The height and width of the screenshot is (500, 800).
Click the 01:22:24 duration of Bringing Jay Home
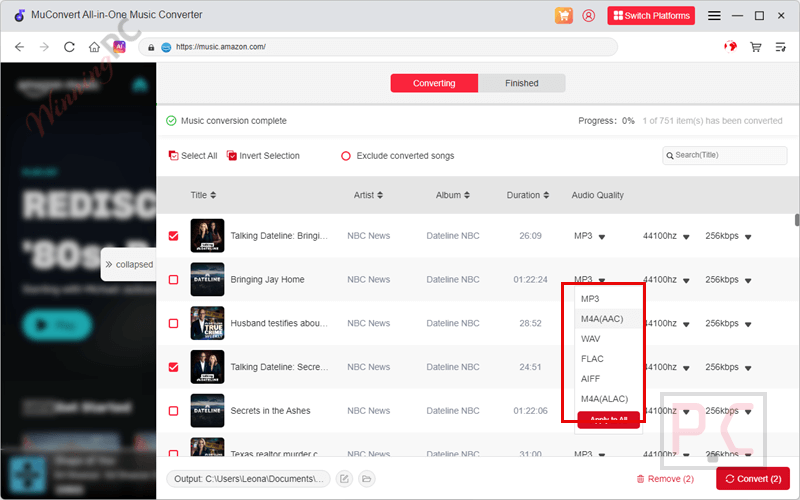530,280
